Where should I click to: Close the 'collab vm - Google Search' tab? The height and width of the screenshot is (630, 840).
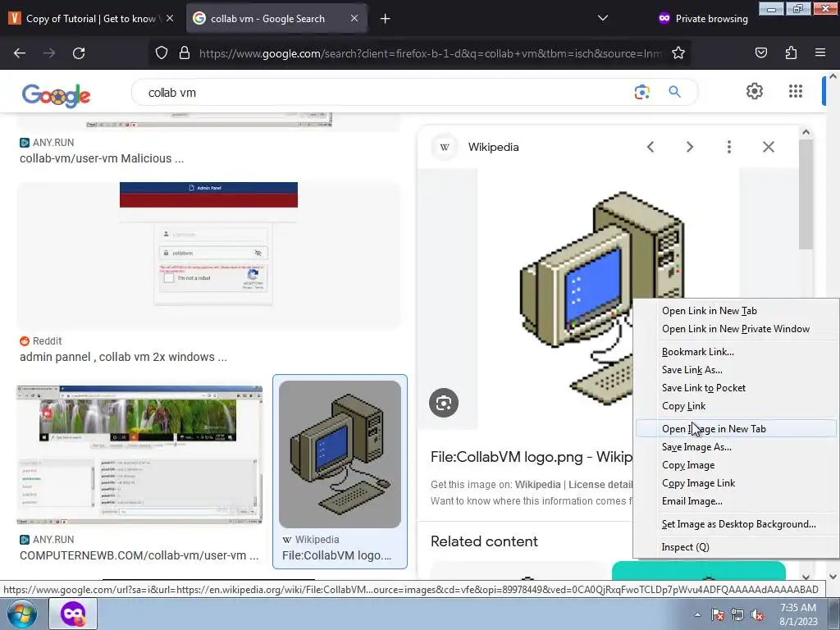(x=354, y=18)
